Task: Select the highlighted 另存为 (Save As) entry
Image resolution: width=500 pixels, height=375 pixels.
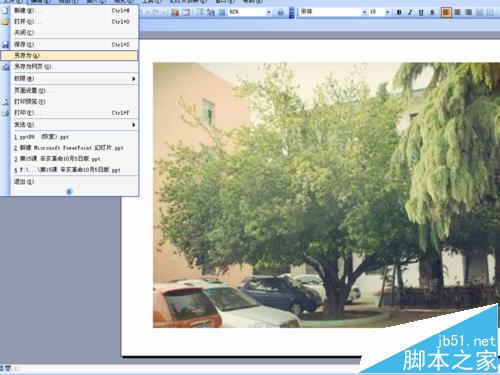Action: coord(69,55)
